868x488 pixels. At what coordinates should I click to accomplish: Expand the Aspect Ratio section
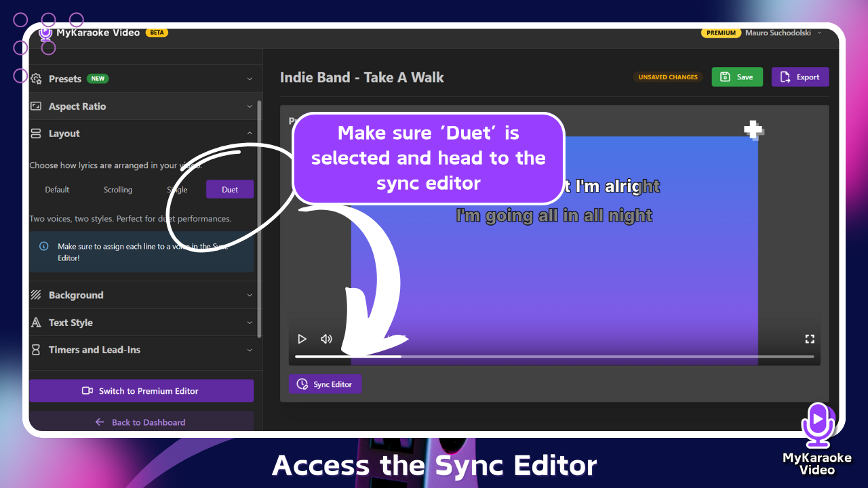click(x=141, y=106)
